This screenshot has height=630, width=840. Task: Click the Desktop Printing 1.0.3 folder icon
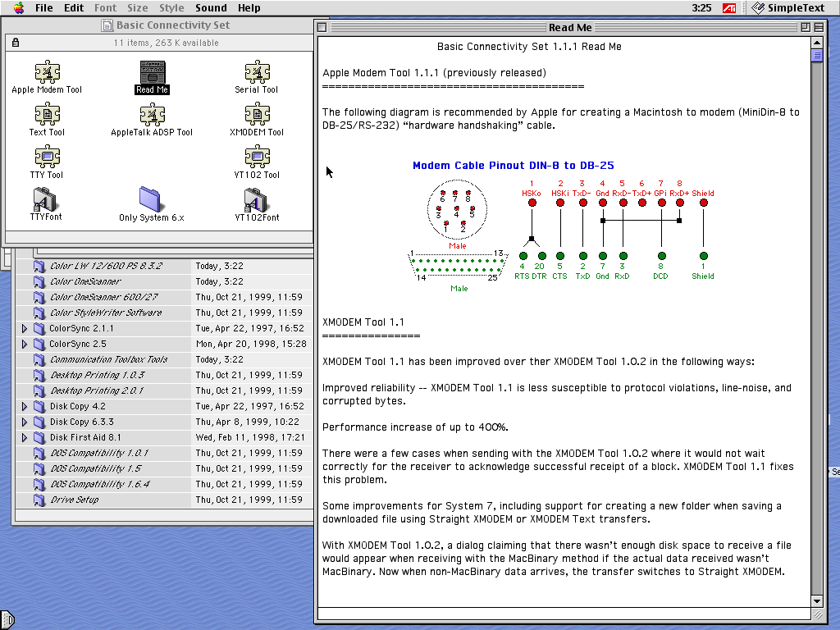click(x=39, y=376)
